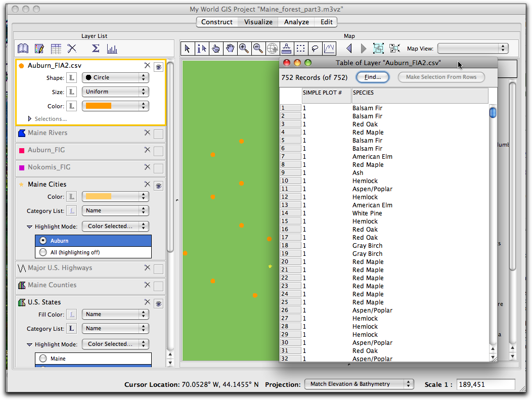Select the Zoom In tool
This screenshot has height=400, width=532.
[245, 48]
